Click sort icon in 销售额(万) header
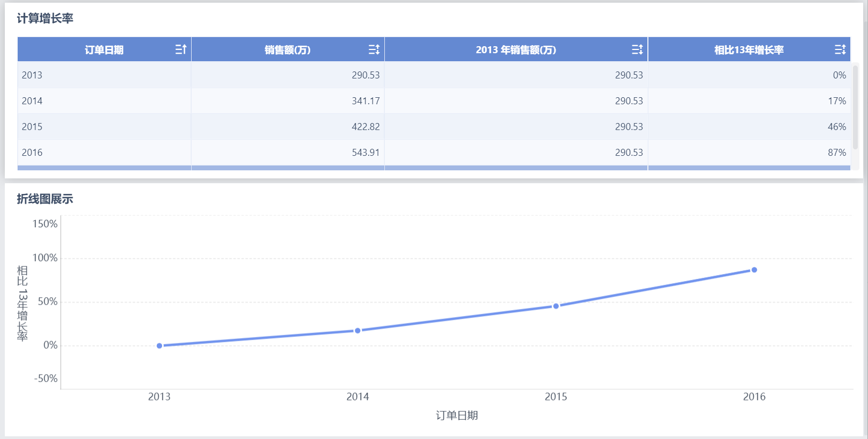The height and width of the screenshot is (439, 868). (x=374, y=49)
